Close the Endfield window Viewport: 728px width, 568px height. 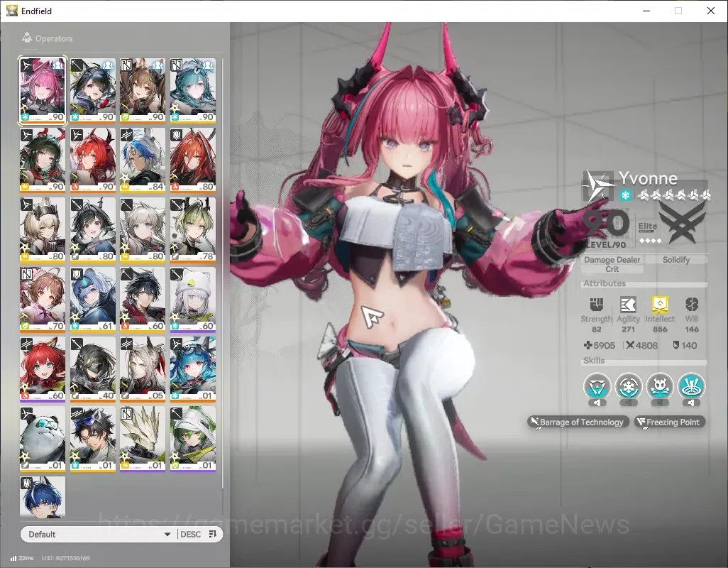point(711,11)
